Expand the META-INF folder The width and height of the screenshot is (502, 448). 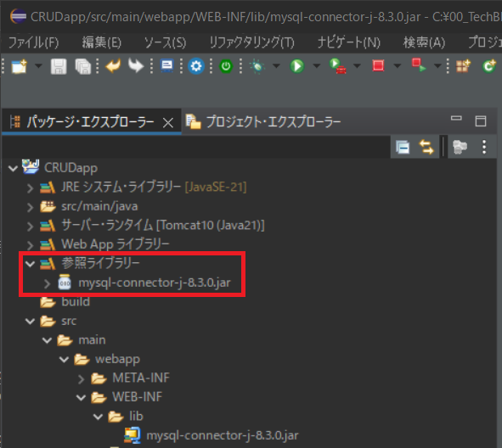pos(81,378)
